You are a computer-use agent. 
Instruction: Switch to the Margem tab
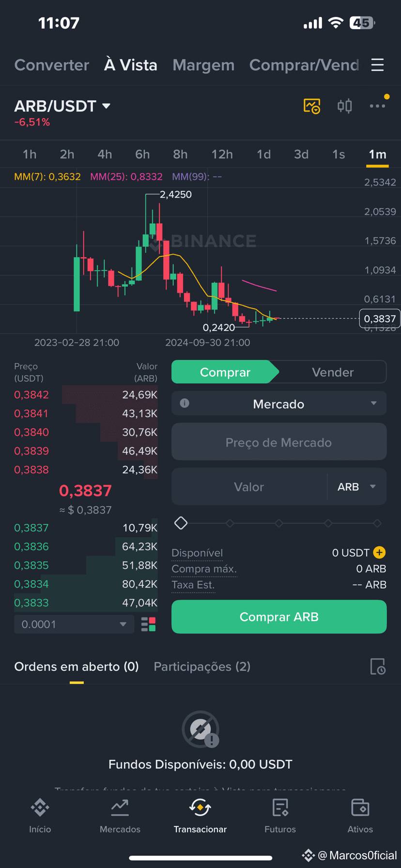click(x=203, y=65)
